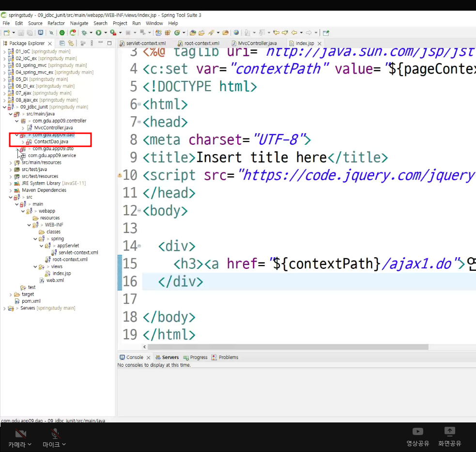Image resolution: width=476 pixels, height=452 pixels.
Task: Open the terminal console toolbar icon
Action: coord(40,33)
